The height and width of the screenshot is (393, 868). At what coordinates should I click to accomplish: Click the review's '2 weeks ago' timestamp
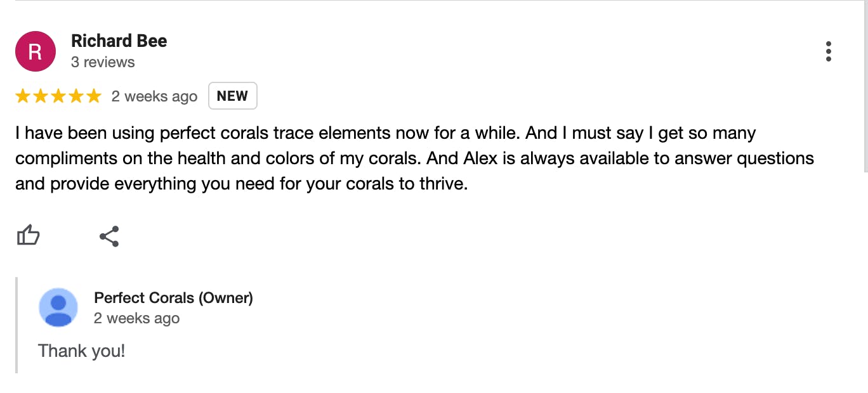point(154,96)
